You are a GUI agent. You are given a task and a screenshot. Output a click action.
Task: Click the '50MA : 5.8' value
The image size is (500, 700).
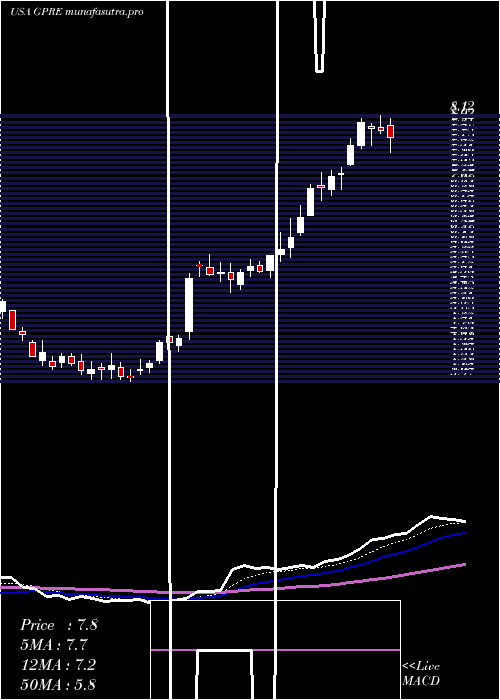click(x=58, y=684)
